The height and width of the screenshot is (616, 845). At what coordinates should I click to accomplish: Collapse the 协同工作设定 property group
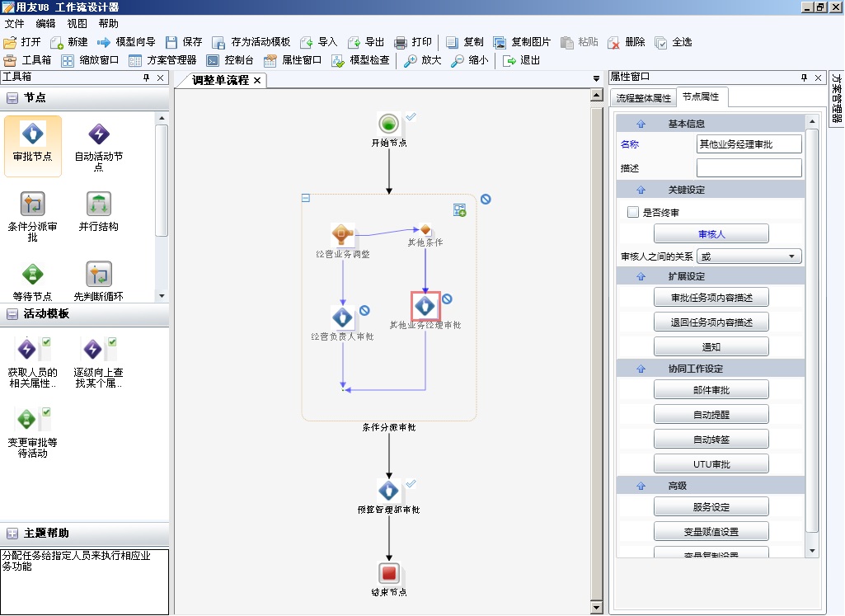[x=641, y=369]
